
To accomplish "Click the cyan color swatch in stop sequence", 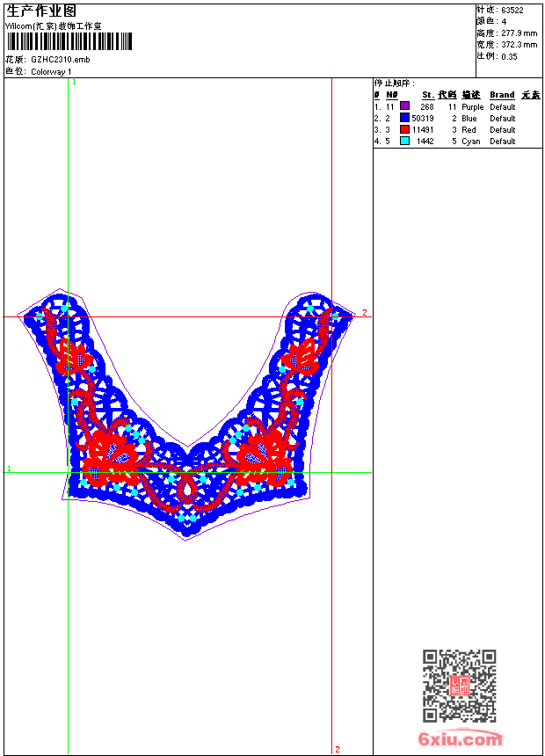I will [x=404, y=141].
